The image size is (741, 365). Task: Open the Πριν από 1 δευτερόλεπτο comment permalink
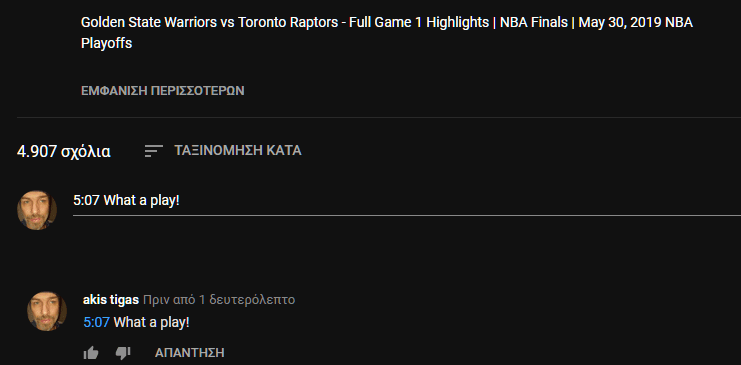[219, 300]
